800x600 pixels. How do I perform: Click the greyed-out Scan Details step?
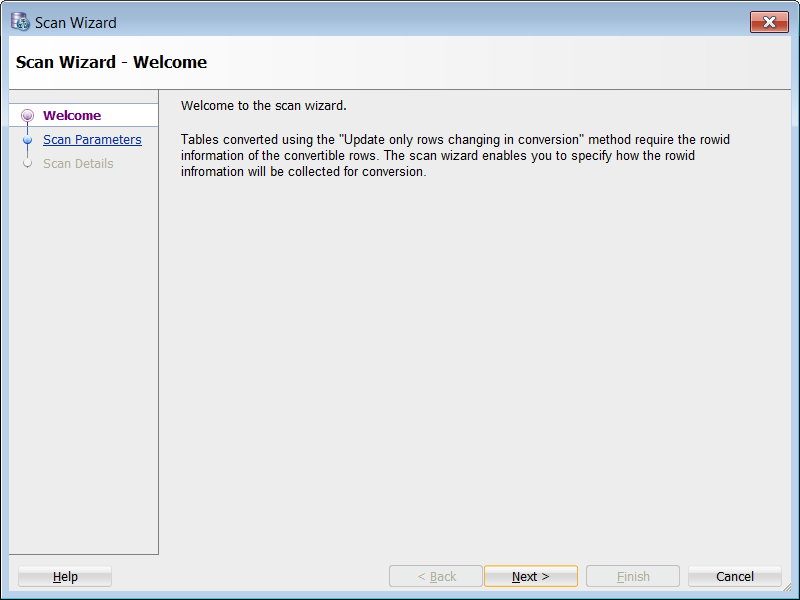78,164
